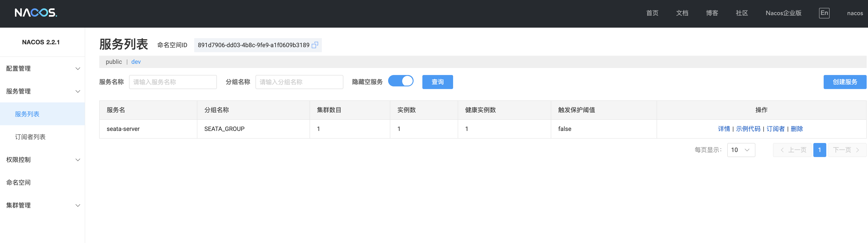Open 详情 for seata-server

click(x=724, y=129)
